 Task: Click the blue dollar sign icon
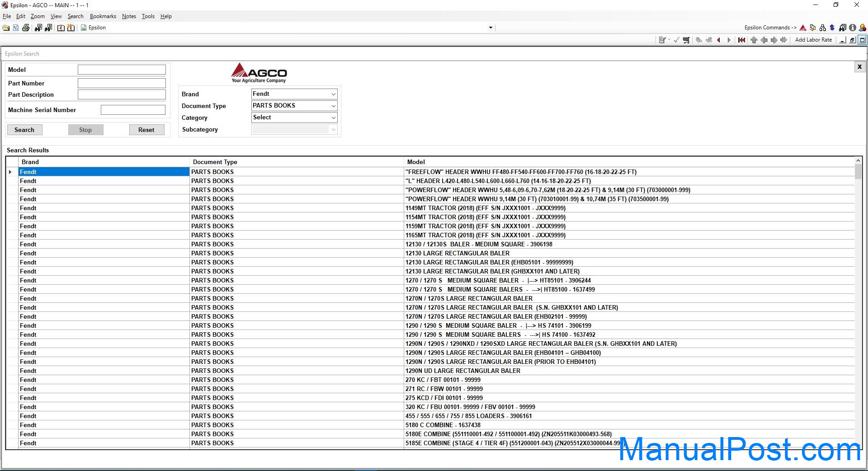pos(832,28)
